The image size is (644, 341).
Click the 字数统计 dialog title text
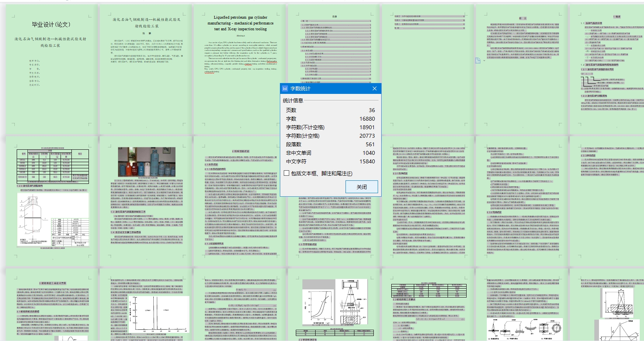pyautogui.click(x=300, y=88)
